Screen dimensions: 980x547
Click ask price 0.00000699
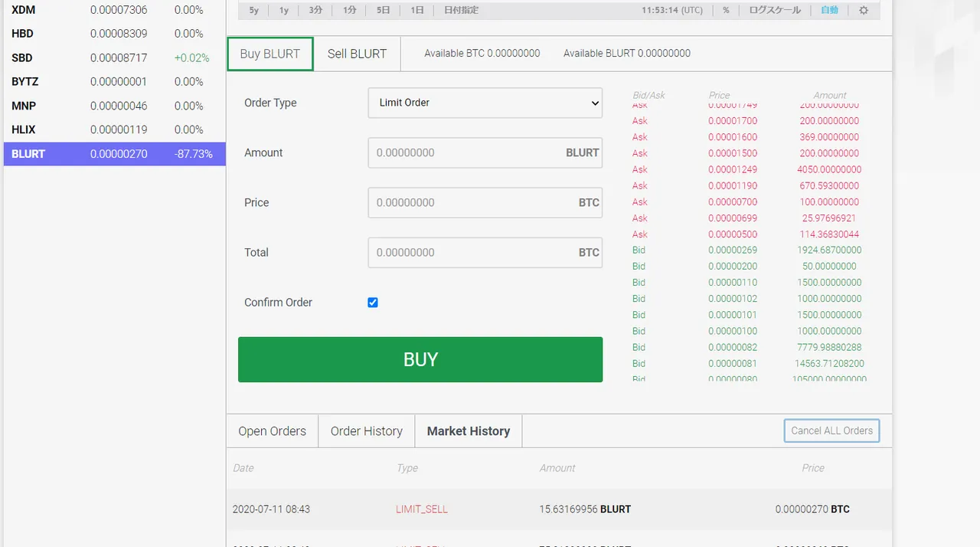pos(733,218)
